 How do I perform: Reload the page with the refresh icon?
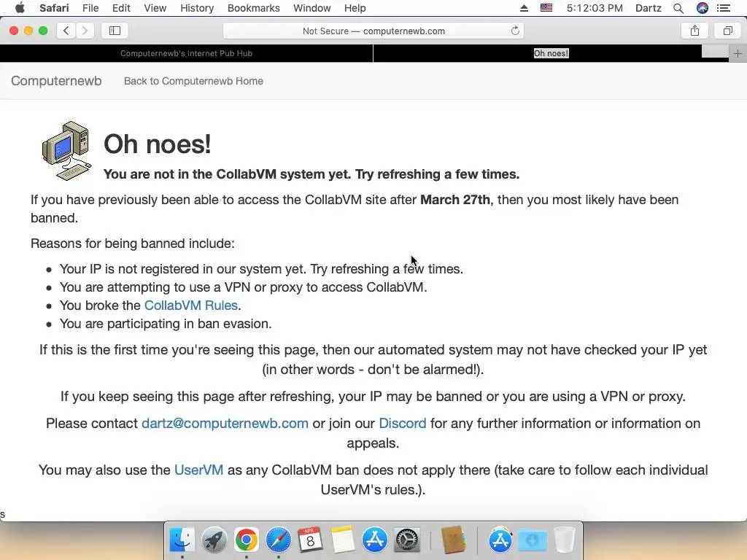coord(515,31)
